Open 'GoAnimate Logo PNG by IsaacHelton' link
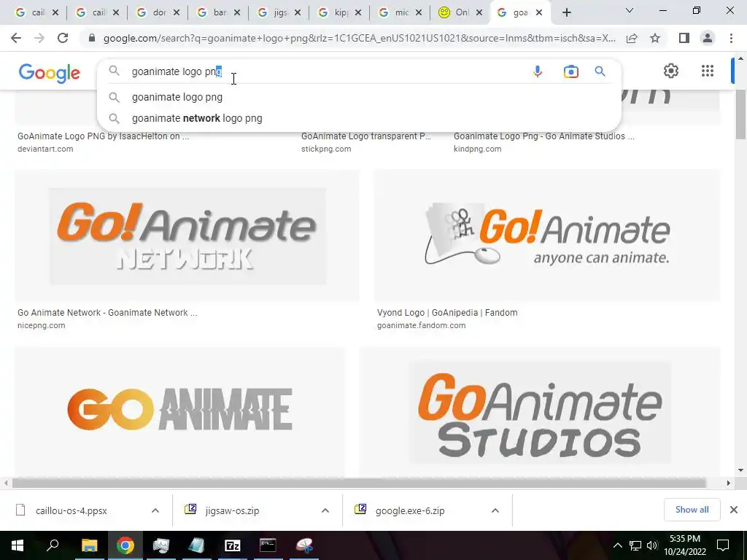747x560 pixels. coord(104,136)
